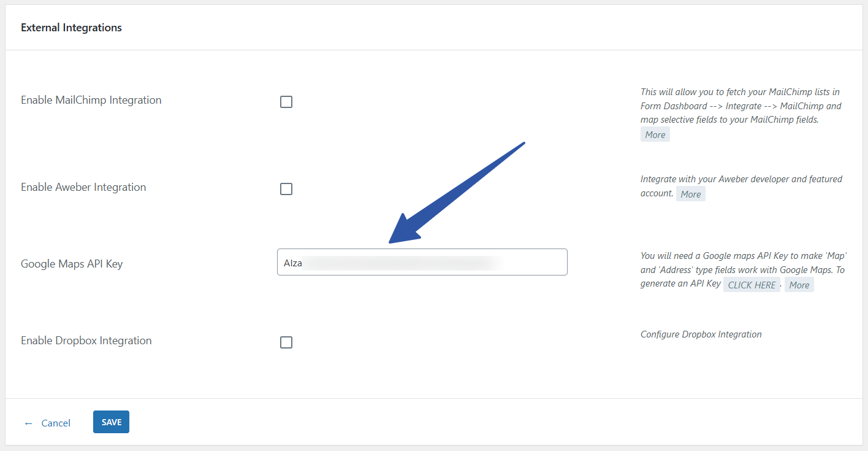Click the Enable Aweber Integration label
The width and height of the screenshot is (868, 451).
(x=83, y=187)
